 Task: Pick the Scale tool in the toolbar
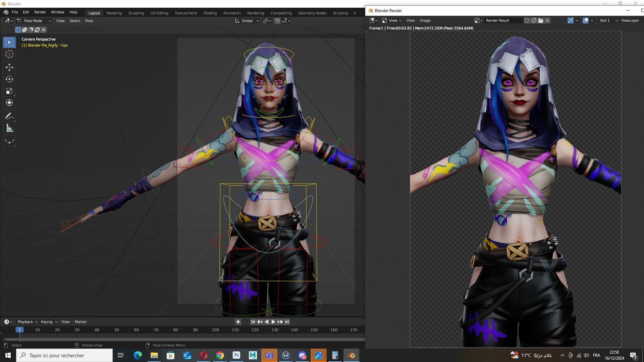[x=9, y=91]
